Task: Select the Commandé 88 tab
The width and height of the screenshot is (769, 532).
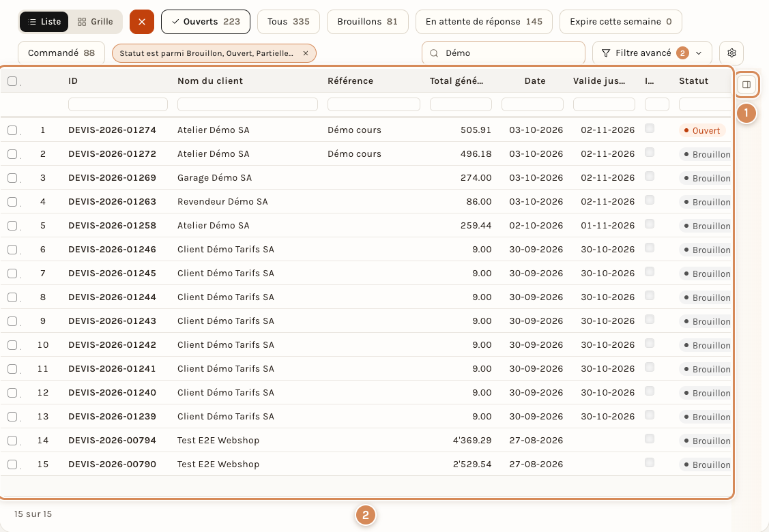Action: pos(61,53)
